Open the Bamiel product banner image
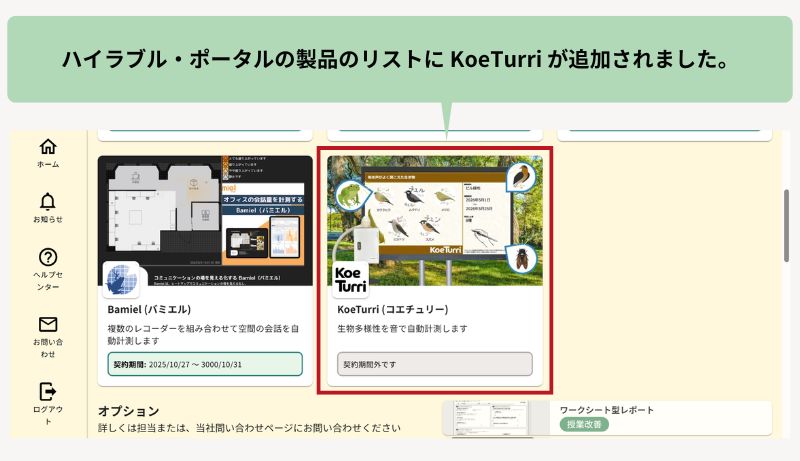 pyautogui.click(x=205, y=220)
